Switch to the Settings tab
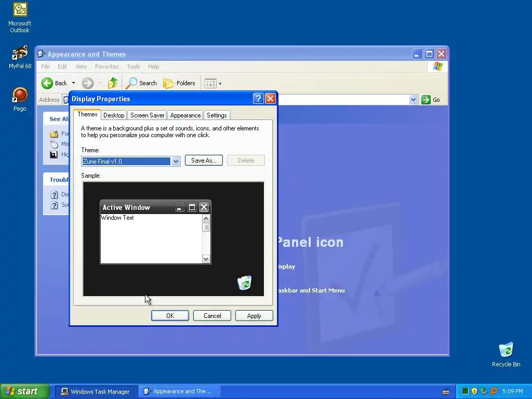This screenshot has height=399, width=532. click(x=217, y=115)
